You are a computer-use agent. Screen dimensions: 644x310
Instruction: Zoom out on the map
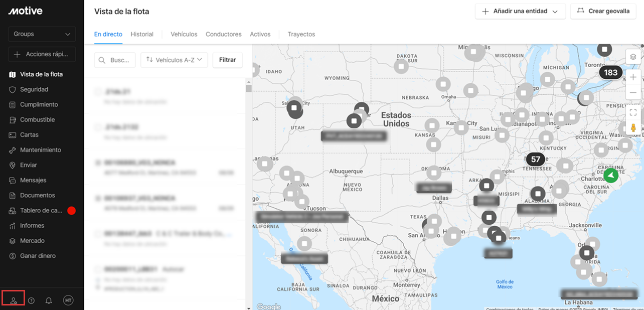(633, 93)
